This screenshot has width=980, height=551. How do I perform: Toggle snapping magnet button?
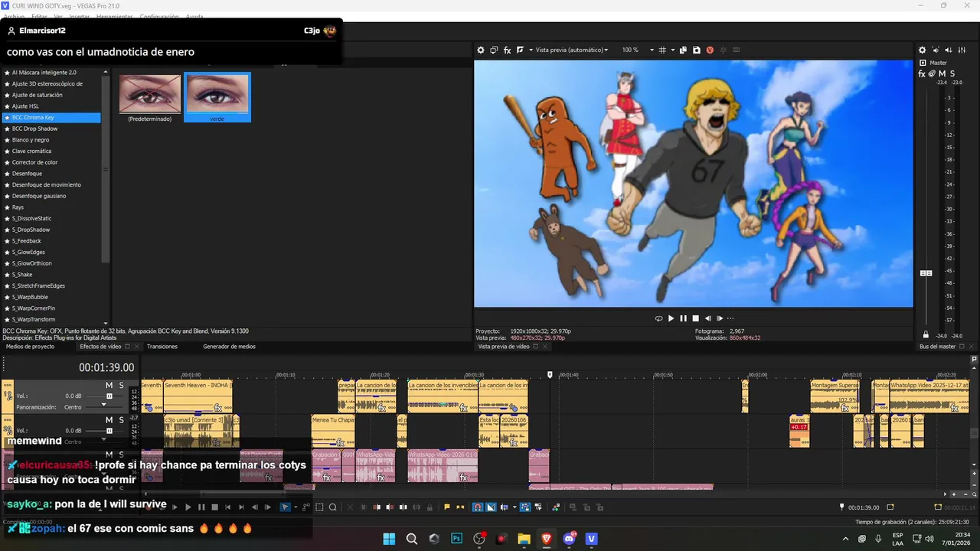coord(477,507)
